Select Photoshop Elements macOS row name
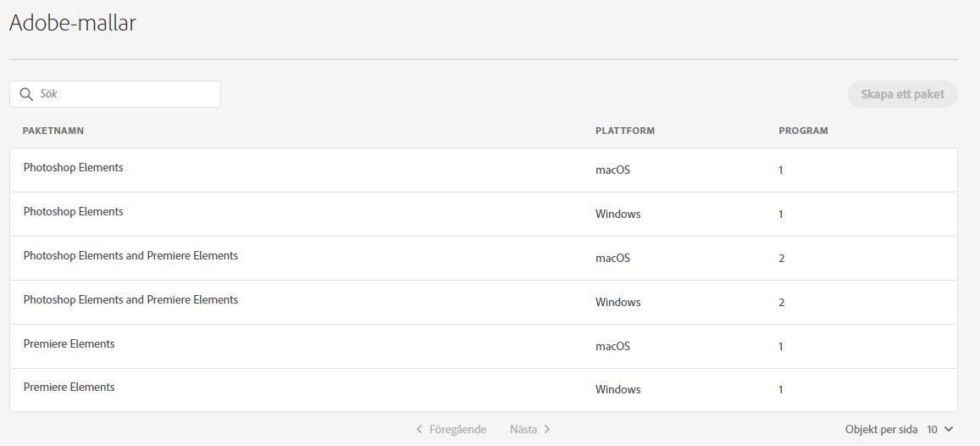 pyautogui.click(x=73, y=168)
